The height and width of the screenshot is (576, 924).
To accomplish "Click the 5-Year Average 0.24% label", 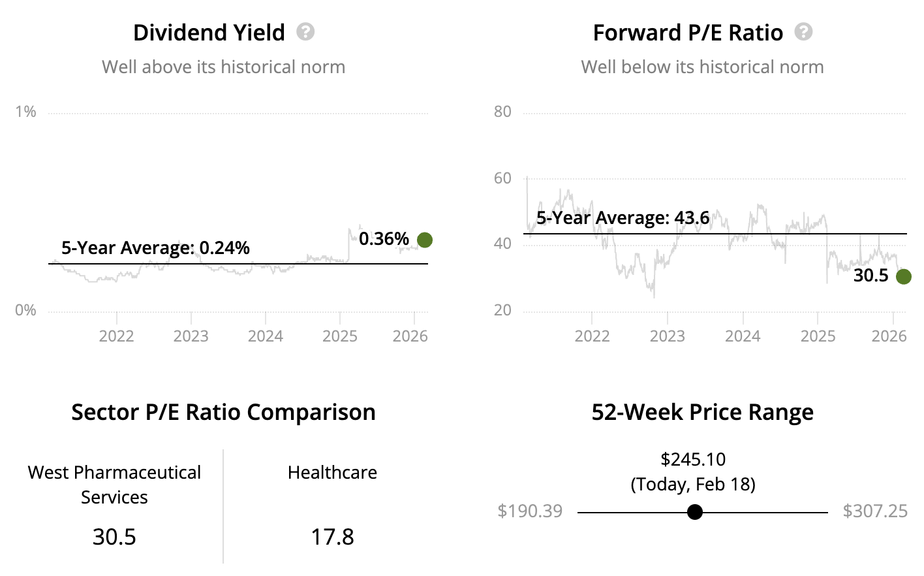I will 155,248.
